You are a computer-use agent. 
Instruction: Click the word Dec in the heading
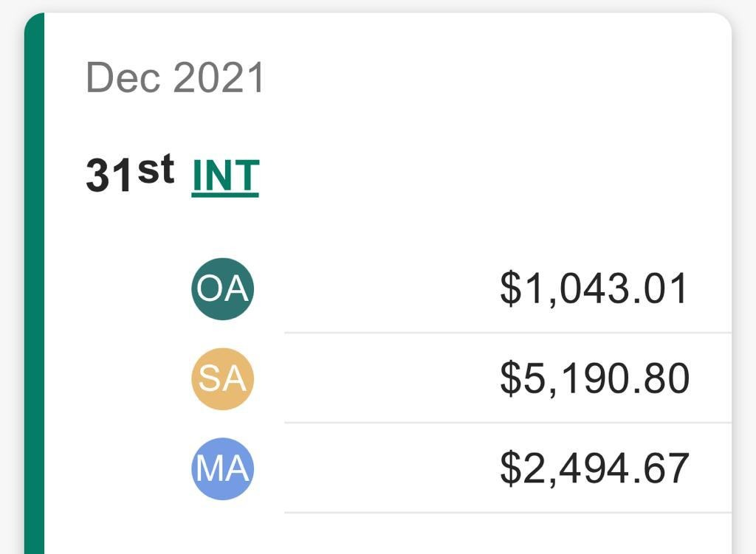coord(123,77)
